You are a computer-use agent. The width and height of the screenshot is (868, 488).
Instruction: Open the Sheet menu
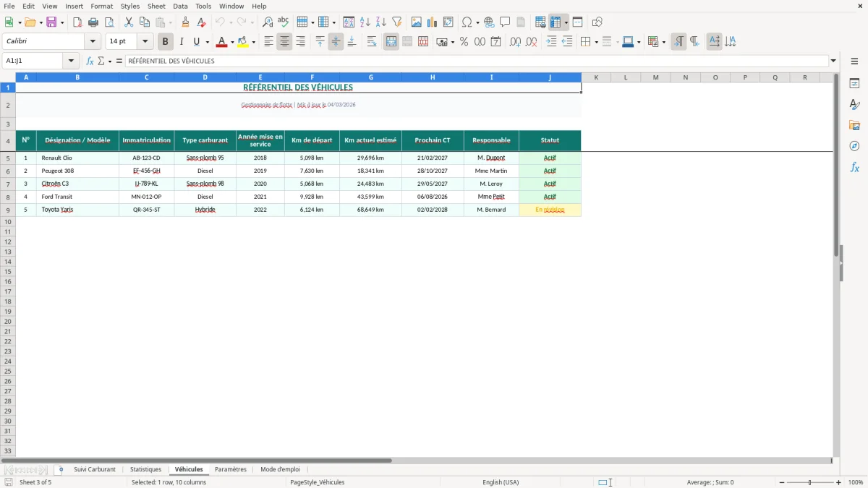tap(156, 6)
